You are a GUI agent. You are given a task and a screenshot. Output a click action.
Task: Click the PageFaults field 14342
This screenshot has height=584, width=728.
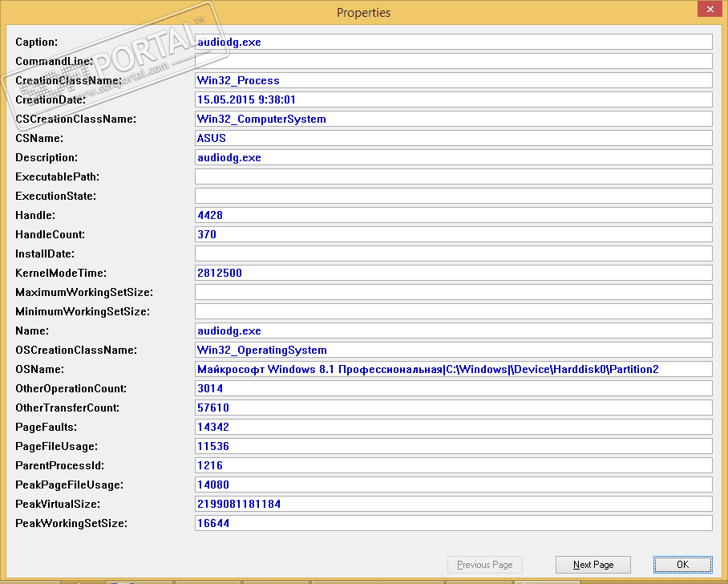(x=454, y=427)
